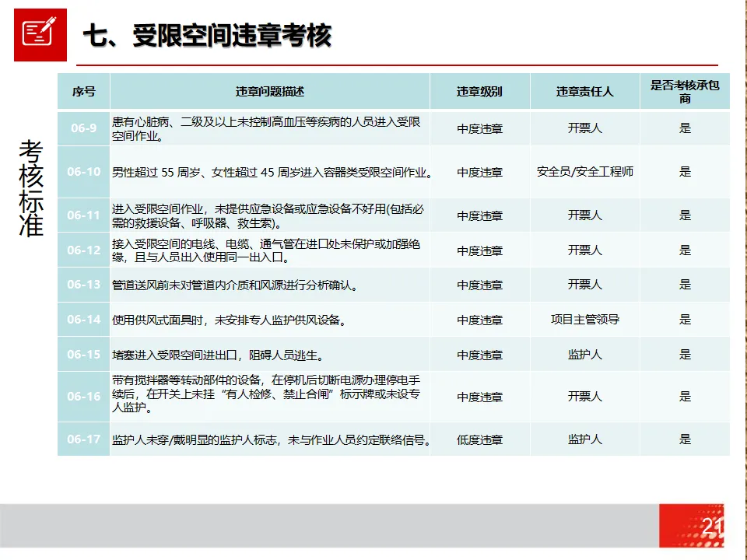Select serial number cell 06-11
This screenshot has width=747, height=560.
pyautogui.click(x=84, y=215)
